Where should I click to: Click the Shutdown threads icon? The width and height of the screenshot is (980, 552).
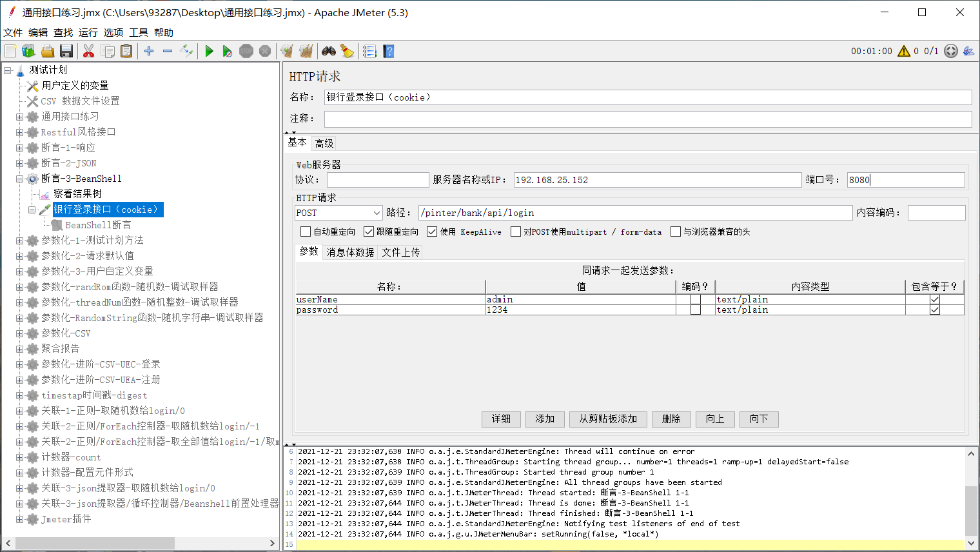pyautogui.click(x=265, y=51)
